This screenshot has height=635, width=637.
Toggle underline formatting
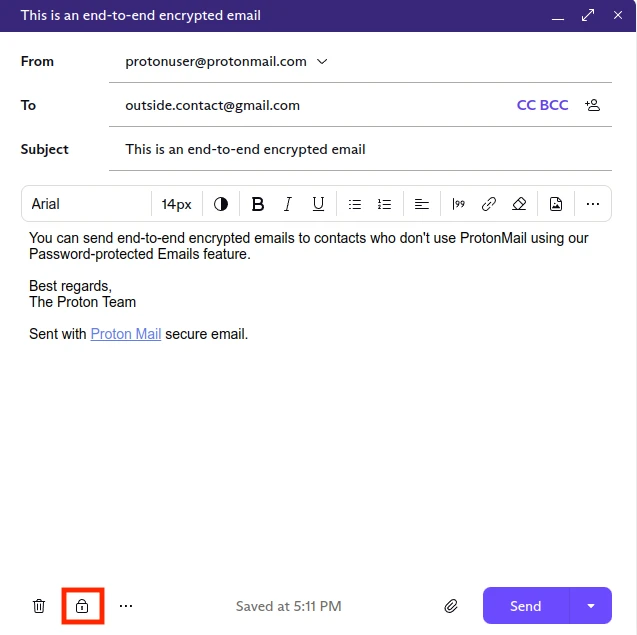pos(318,204)
